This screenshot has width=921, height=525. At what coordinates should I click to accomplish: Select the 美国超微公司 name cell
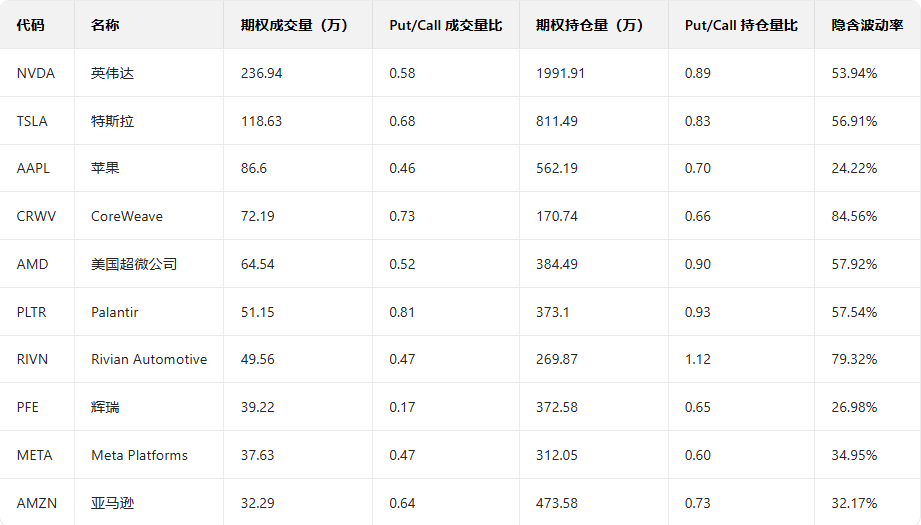(133, 264)
